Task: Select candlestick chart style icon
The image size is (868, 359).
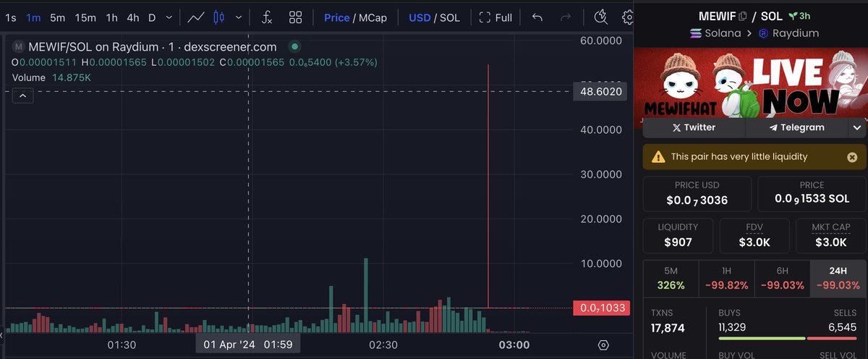Action: [220, 17]
